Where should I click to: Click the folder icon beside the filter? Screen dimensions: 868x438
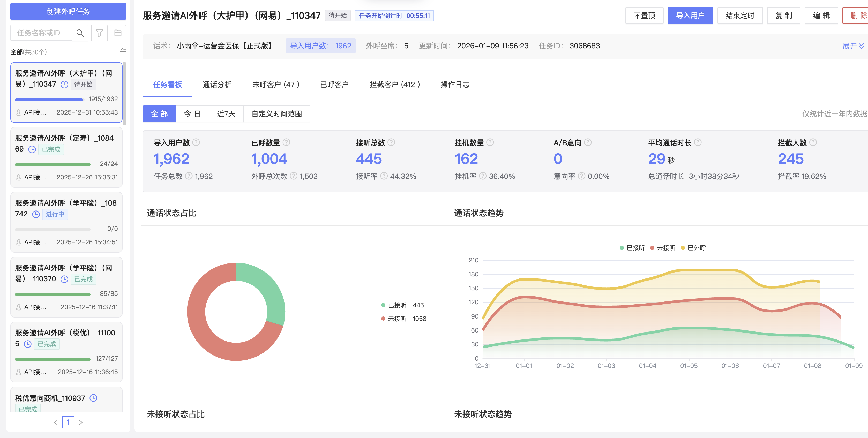click(x=118, y=33)
